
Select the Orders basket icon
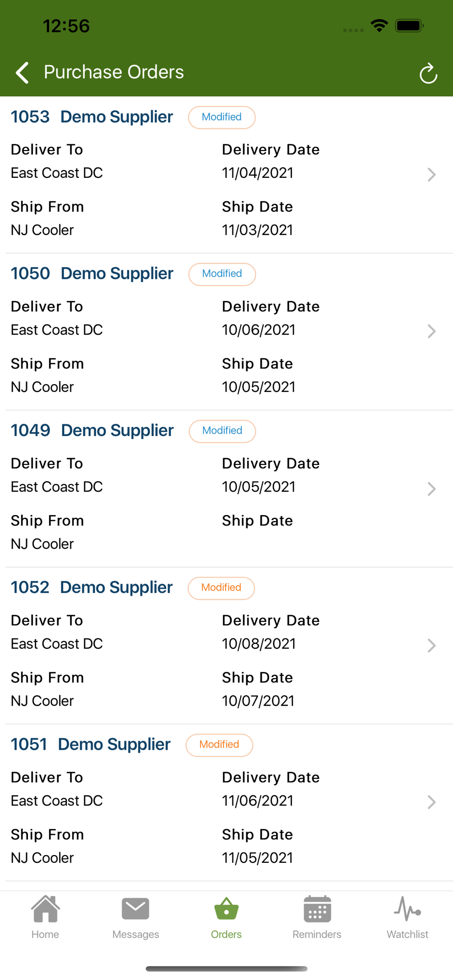coord(226,909)
